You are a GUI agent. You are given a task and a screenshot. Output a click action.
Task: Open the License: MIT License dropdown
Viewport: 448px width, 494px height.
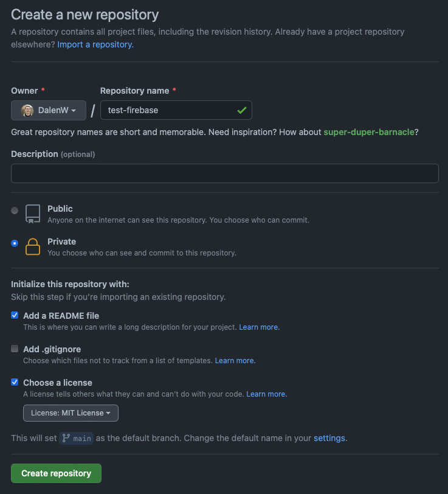[71, 413]
